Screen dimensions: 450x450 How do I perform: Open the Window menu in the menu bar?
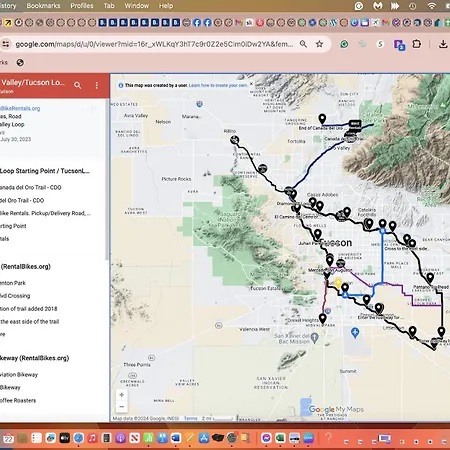click(x=137, y=6)
